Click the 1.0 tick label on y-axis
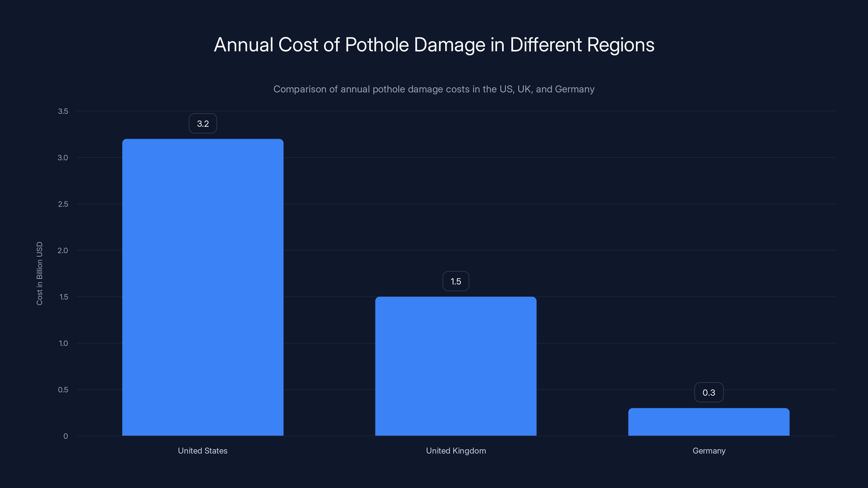The height and width of the screenshot is (488, 868). (64, 343)
